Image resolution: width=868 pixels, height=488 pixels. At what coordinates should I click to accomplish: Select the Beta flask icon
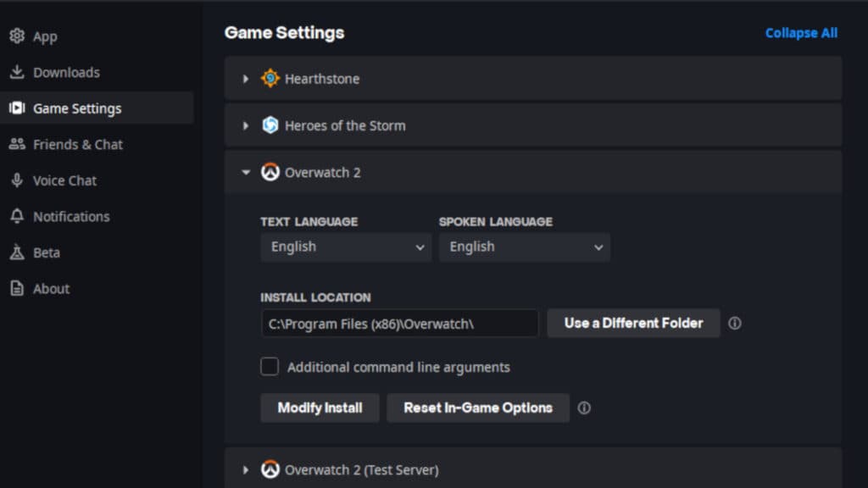point(17,252)
